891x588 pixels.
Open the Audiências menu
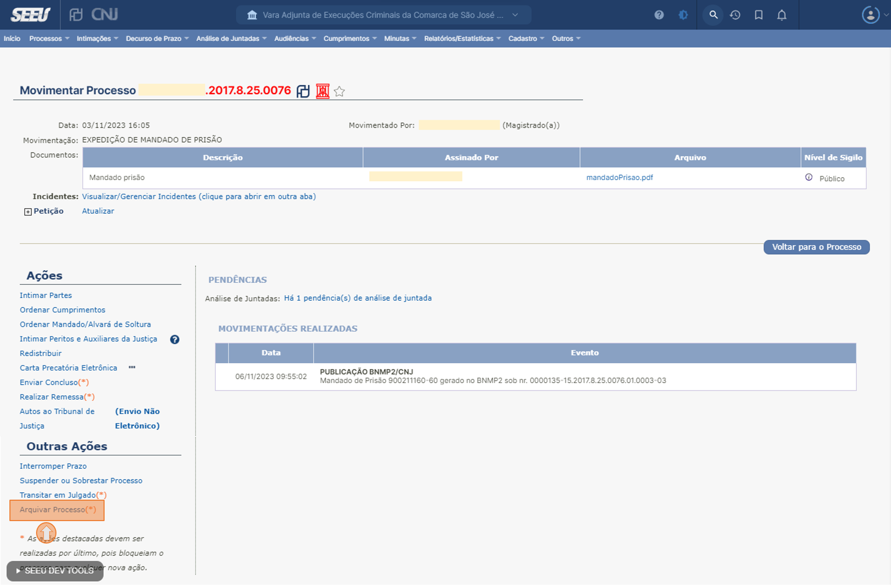pos(295,39)
